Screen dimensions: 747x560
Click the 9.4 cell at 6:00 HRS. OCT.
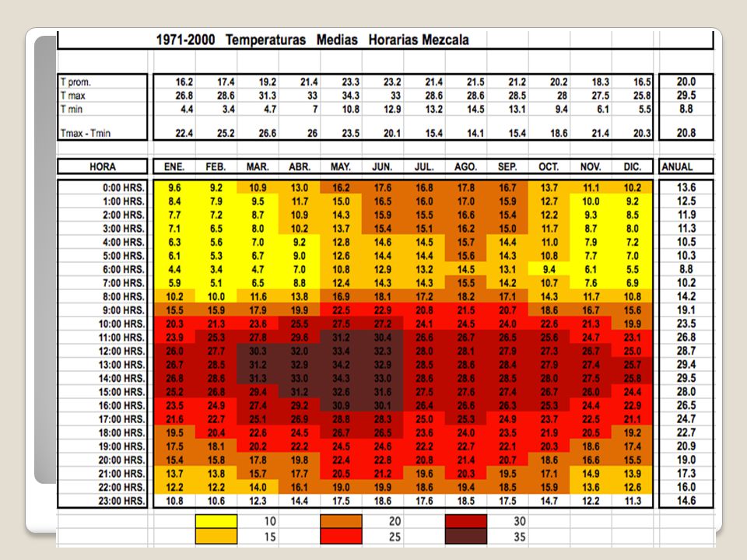549,269
